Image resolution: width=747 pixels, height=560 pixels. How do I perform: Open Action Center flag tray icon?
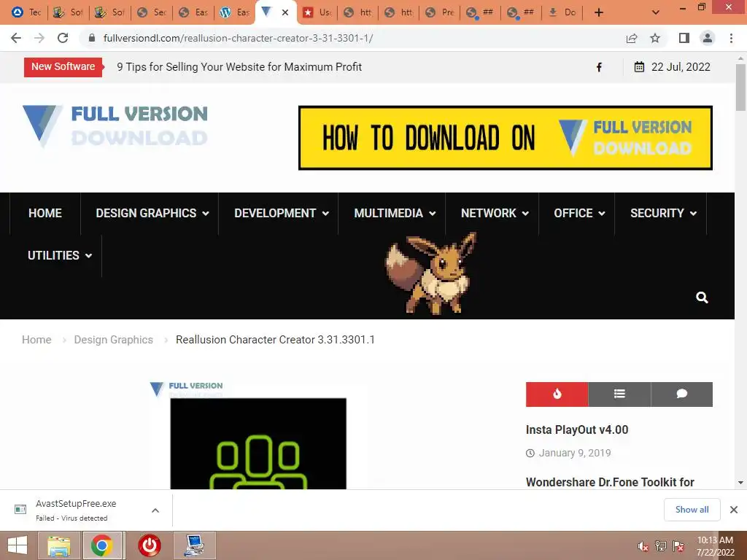678,546
